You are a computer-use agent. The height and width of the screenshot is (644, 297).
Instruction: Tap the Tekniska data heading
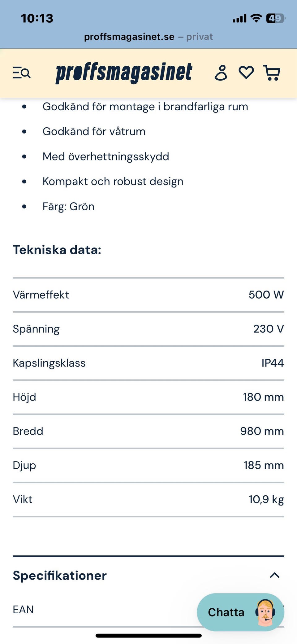(x=57, y=250)
